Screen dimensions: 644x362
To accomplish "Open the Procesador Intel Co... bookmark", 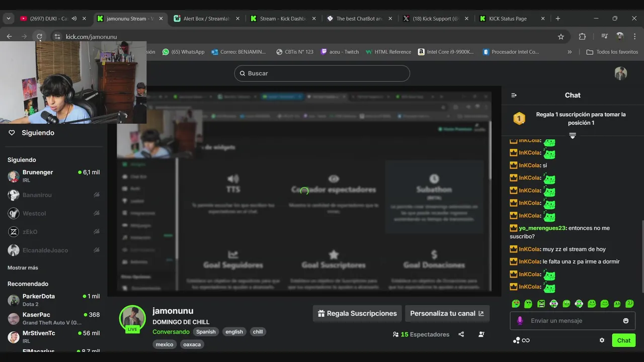I will (511, 52).
